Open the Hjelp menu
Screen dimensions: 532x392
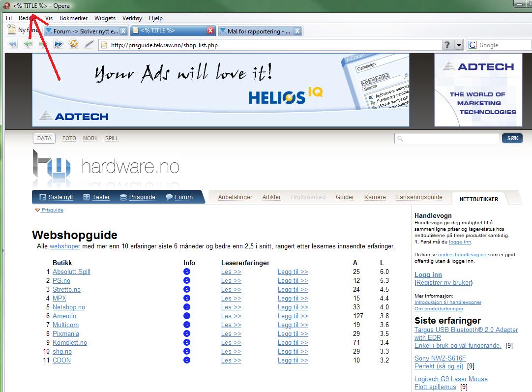[x=156, y=18]
